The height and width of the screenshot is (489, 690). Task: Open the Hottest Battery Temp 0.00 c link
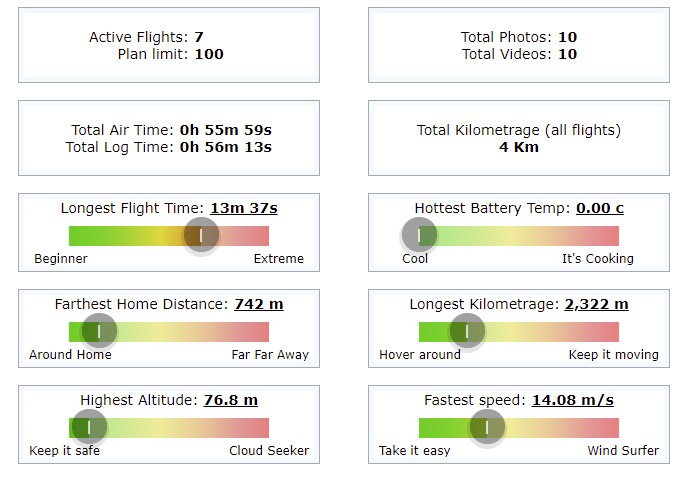(600, 208)
